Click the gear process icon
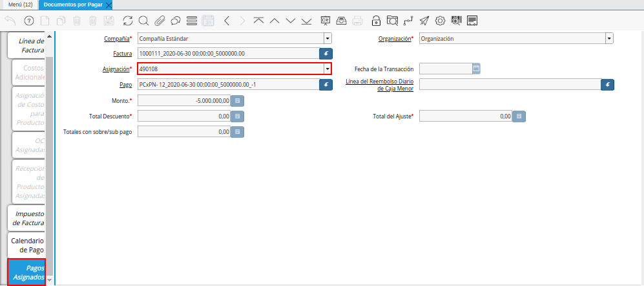The height and width of the screenshot is (286, 644). (x=441, y=21)
